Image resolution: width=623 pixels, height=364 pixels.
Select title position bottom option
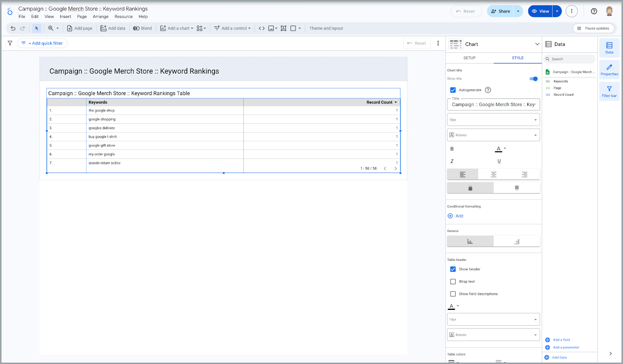[517, 188]
